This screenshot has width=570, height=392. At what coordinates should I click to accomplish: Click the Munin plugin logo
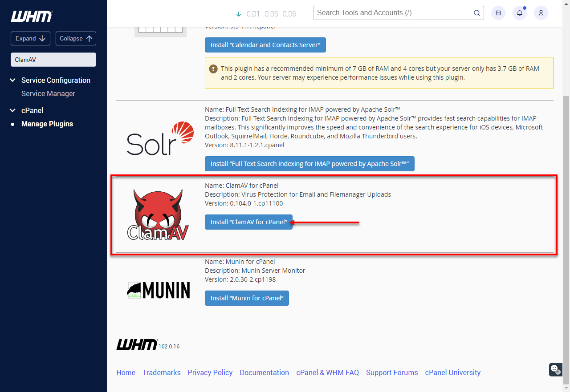click(159, 290)
